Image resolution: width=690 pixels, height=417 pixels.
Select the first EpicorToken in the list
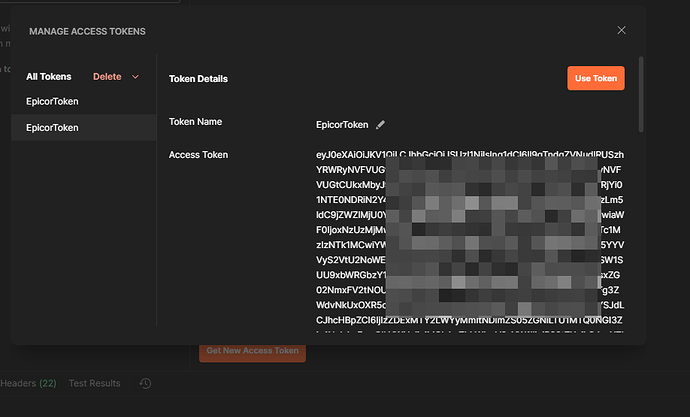click(x=52, y=101)
